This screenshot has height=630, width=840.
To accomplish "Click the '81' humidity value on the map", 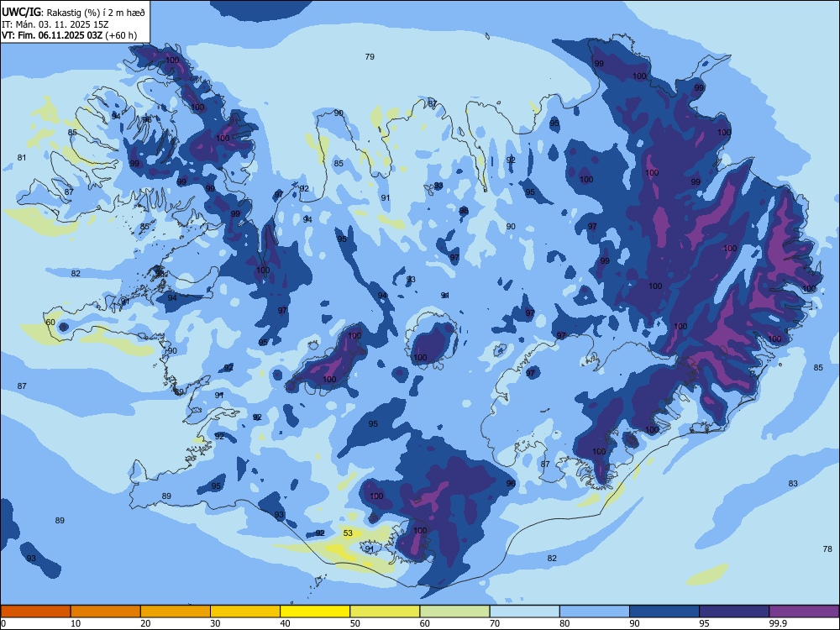I will [22, 158].
